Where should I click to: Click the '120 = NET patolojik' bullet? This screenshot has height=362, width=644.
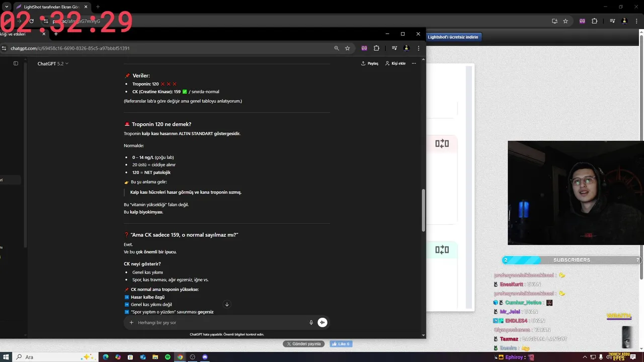151,172
